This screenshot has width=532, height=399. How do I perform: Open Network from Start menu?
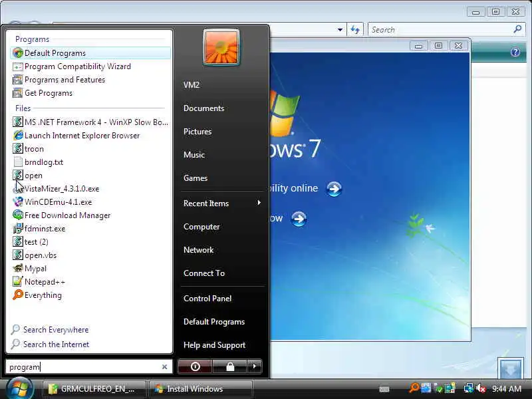pos(198,250)
